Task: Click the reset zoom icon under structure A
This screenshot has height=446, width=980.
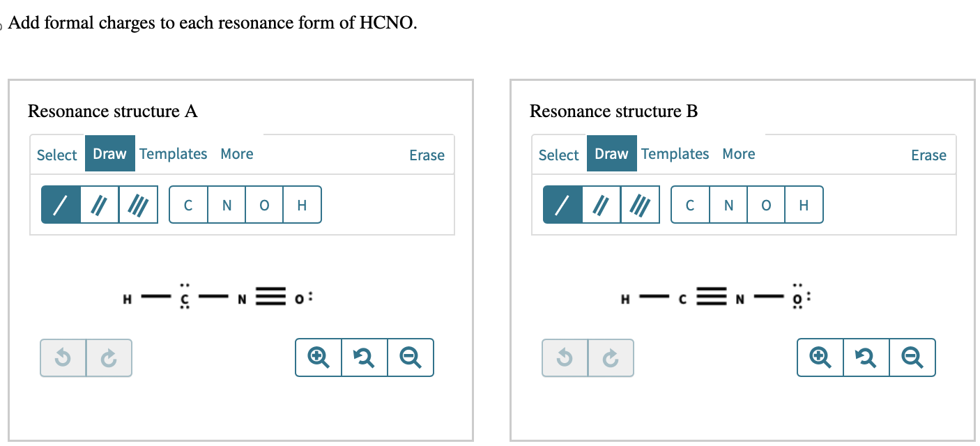Action: (365, 357)
